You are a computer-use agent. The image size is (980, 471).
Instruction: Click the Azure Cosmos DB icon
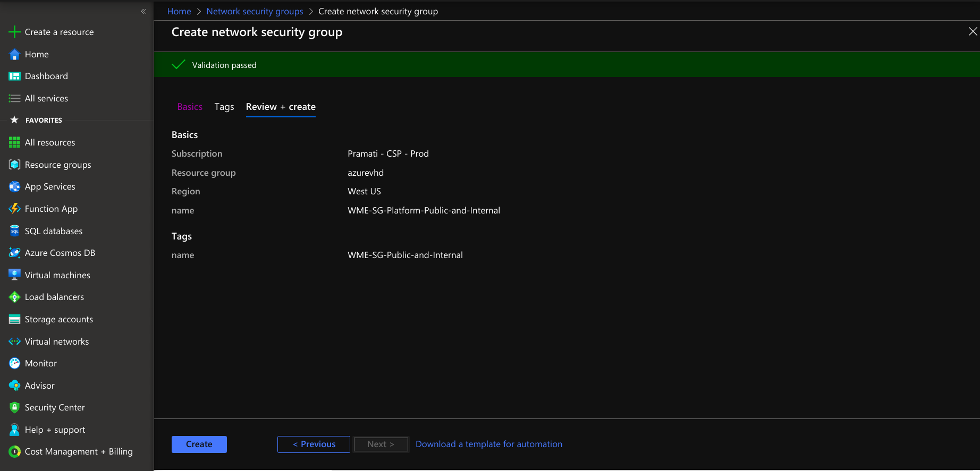click(x=14, y=253)
